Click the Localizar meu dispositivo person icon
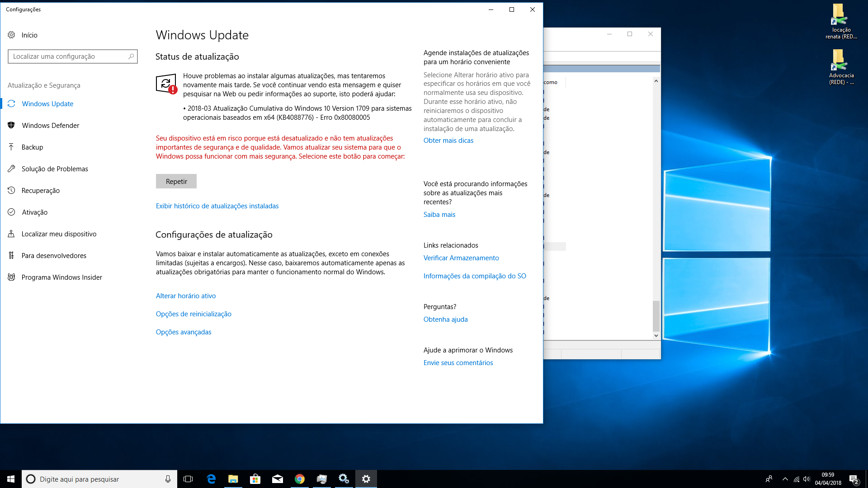Viewport: 868px width, 488px height. coord(11,234)
